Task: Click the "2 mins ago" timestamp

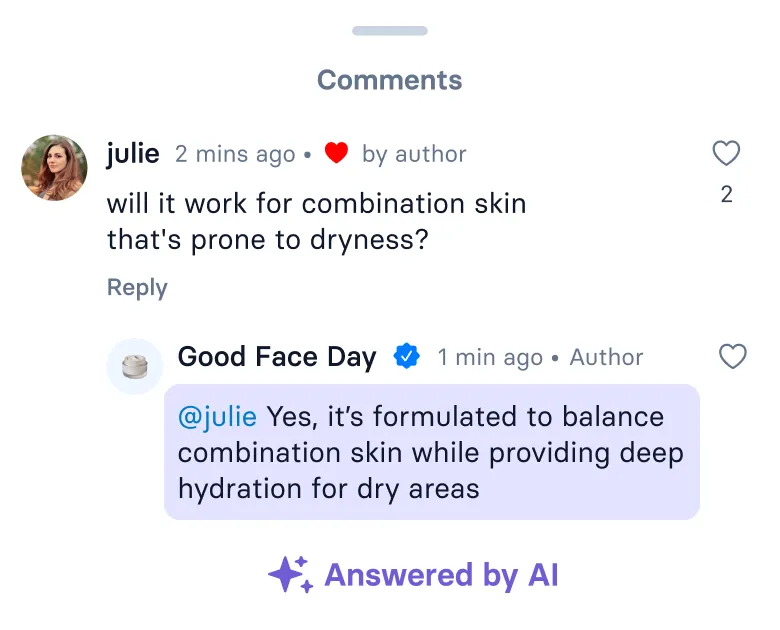Action: point(235,154)
